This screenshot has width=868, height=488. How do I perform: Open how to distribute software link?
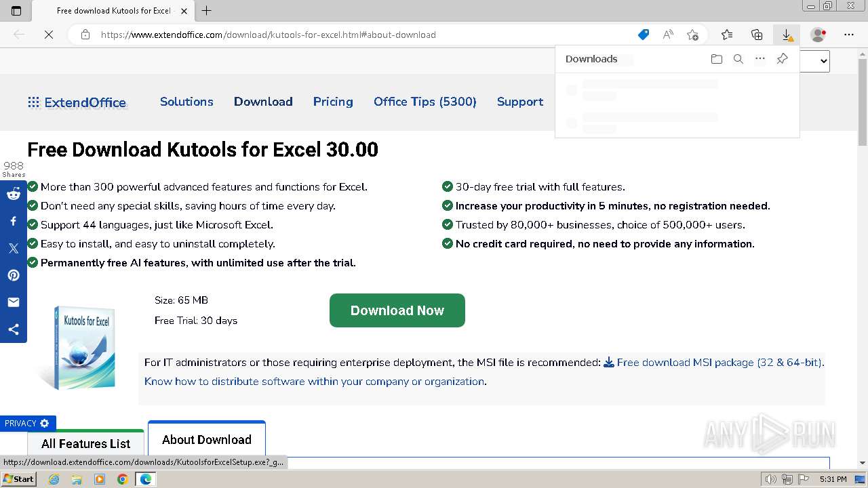coord(315,382)
